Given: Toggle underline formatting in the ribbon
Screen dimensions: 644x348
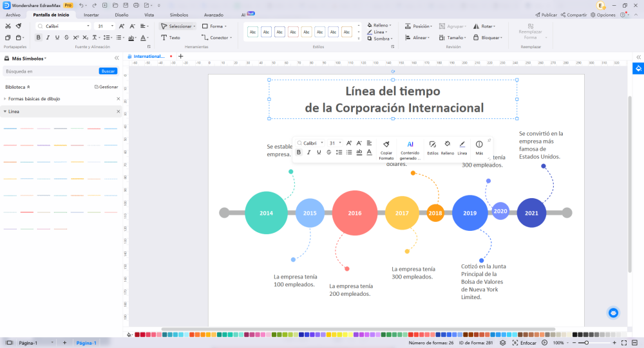Looking at the screenshot, I should pyautogui.click(x=57, y=38).
